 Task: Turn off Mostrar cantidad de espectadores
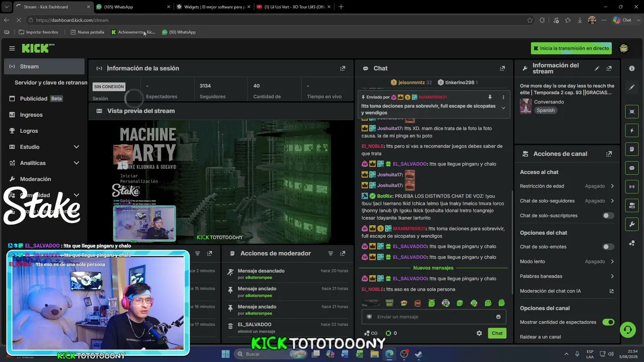(x=608, y=322)
